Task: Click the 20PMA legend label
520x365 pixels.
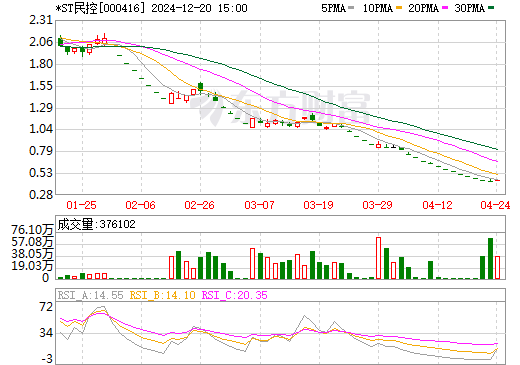Action: [x=423, y=8]
